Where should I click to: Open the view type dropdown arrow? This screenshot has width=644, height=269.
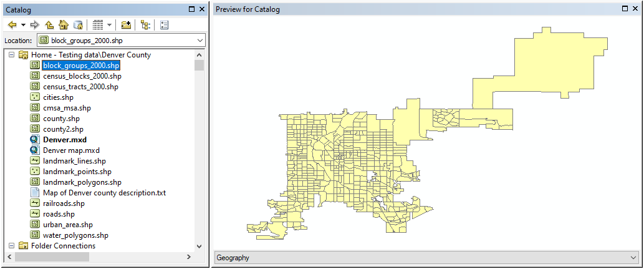[x=109, y=25]
